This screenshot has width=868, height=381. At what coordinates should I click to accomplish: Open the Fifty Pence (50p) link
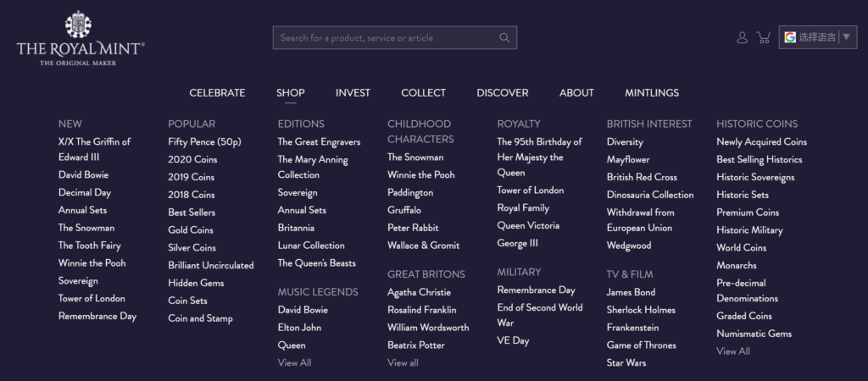point(204,142)
